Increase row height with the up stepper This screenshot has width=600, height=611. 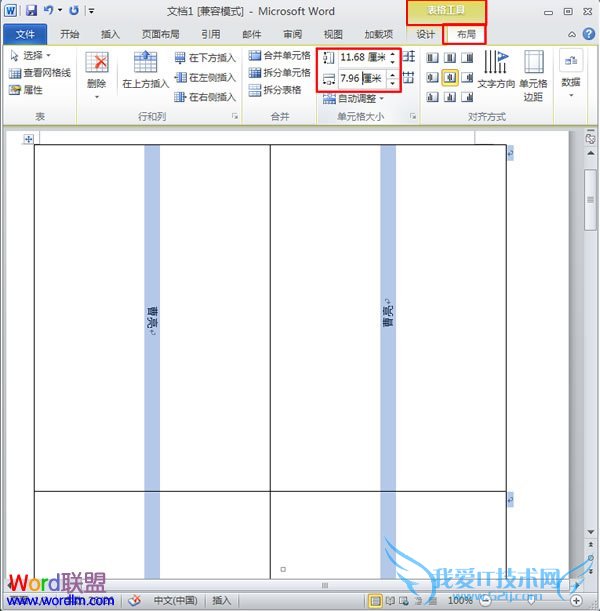393,54
